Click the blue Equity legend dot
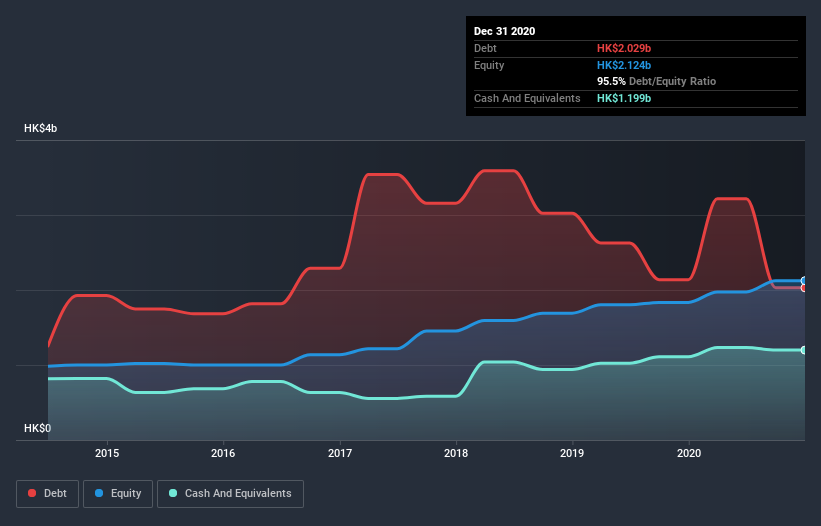This screenshot has height=526, width=821. coord(99,493)
